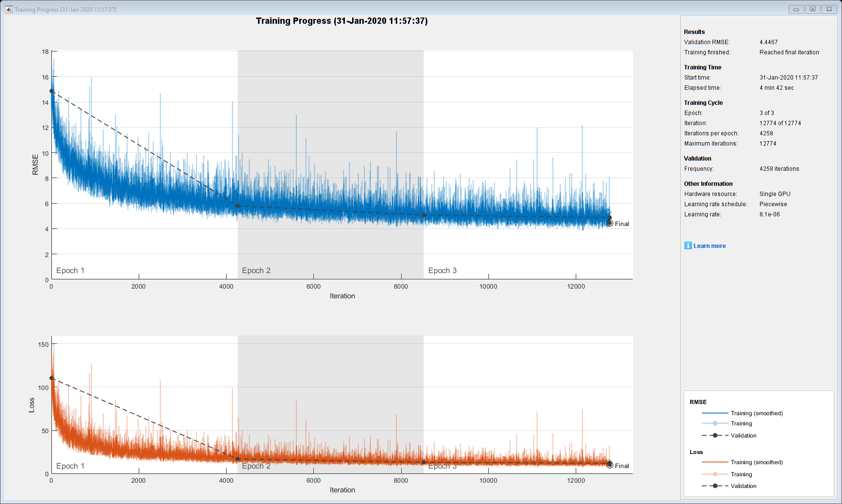This screenshot has height=504, width=842.
Task: Click the Final marker on Loss plot
Action: coord(610,465)
